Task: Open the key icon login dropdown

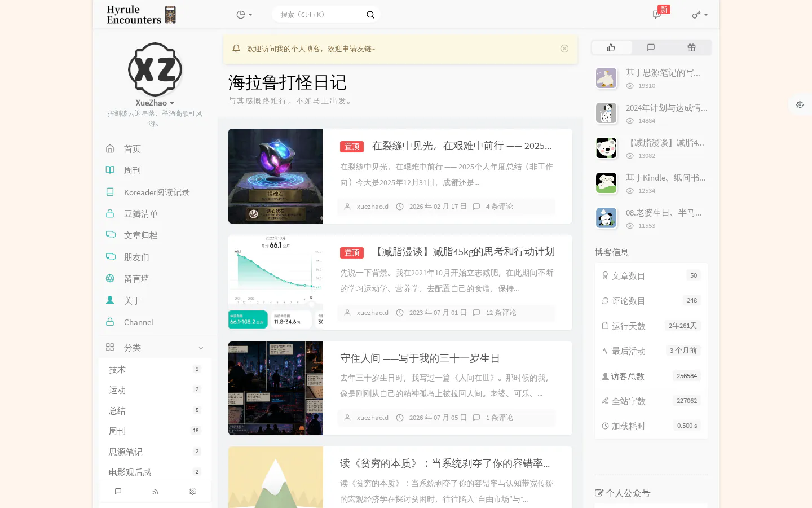Action: (x=700, y=15)
